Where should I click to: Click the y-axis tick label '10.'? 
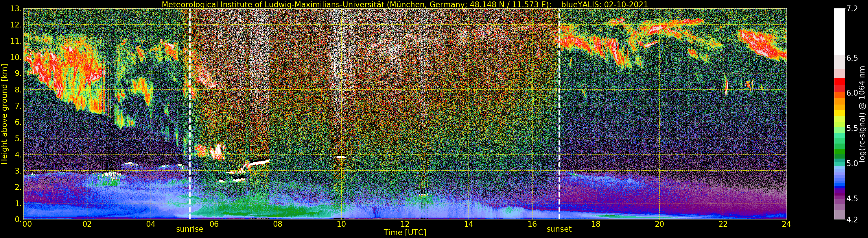[x=16, y=57]
